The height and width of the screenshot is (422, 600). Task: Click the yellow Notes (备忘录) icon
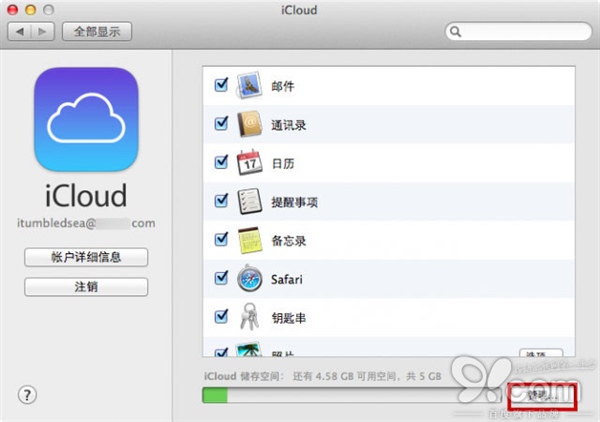(x=248, y=240)
